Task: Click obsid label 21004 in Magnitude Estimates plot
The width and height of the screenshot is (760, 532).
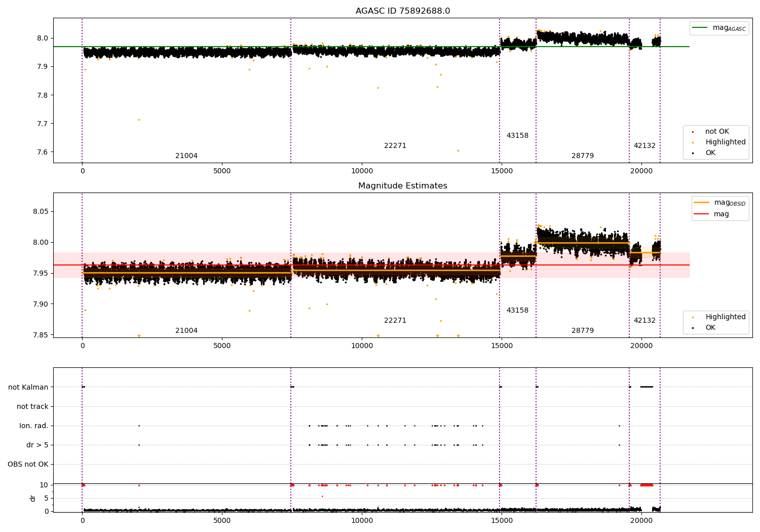Action: pyautogui.click(x=186, y=331)
